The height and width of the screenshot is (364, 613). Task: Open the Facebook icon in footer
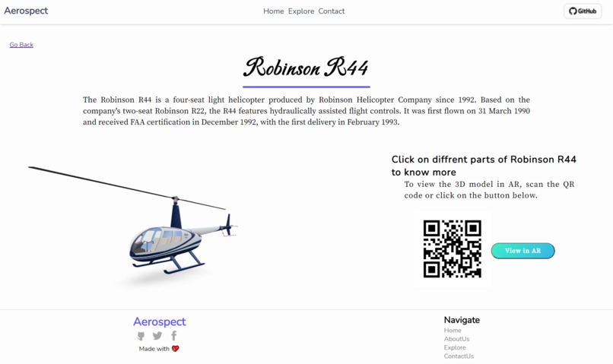[174, 335]
